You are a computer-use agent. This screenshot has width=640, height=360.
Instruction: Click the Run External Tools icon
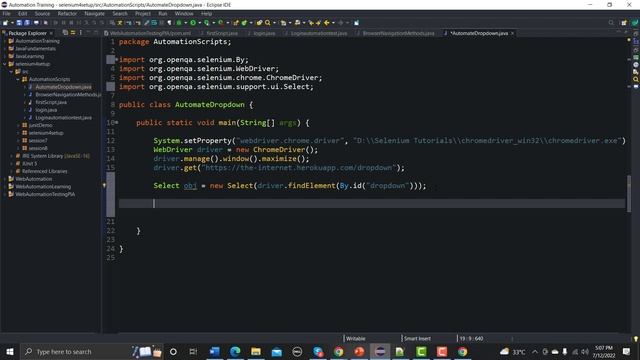point(221,23)
